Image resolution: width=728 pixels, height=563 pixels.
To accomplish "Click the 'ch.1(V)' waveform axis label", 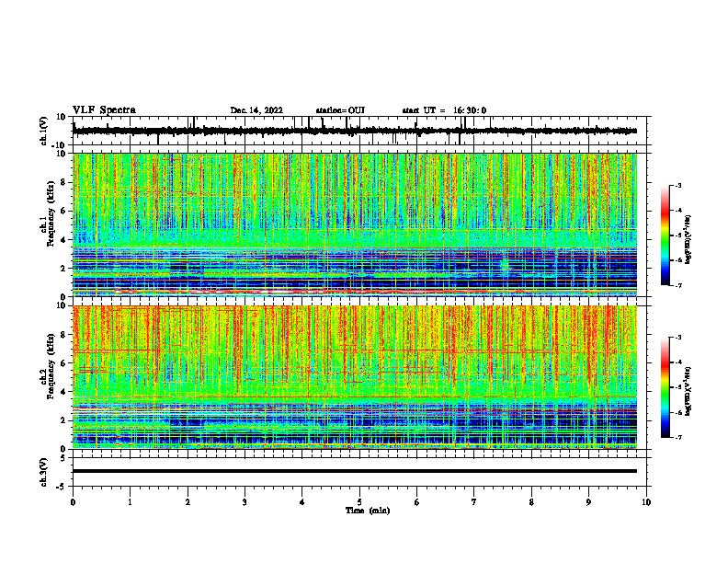I will tap(43, 131).
